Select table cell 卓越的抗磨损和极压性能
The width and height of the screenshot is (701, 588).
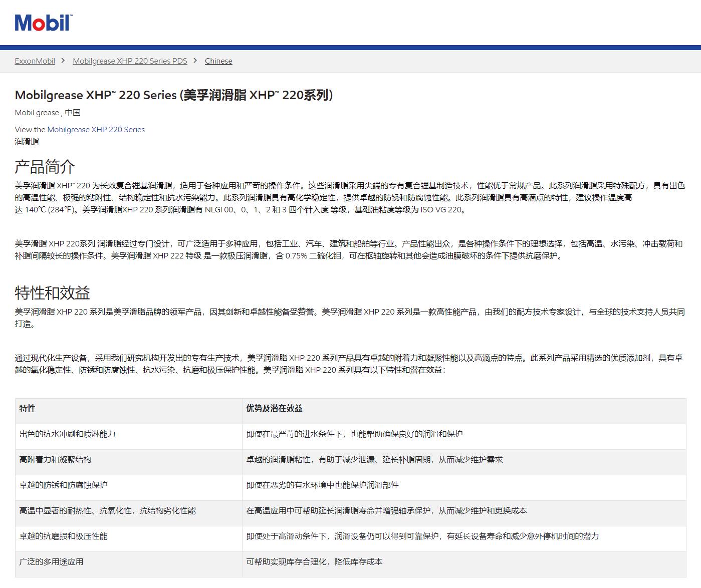[x=129, y=539]
